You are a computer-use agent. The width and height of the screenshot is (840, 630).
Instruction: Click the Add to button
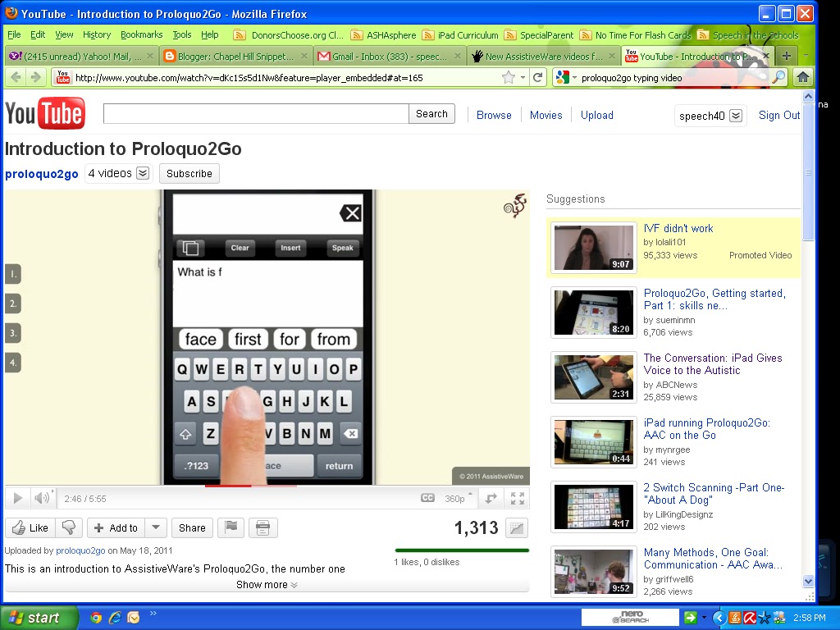116,527
